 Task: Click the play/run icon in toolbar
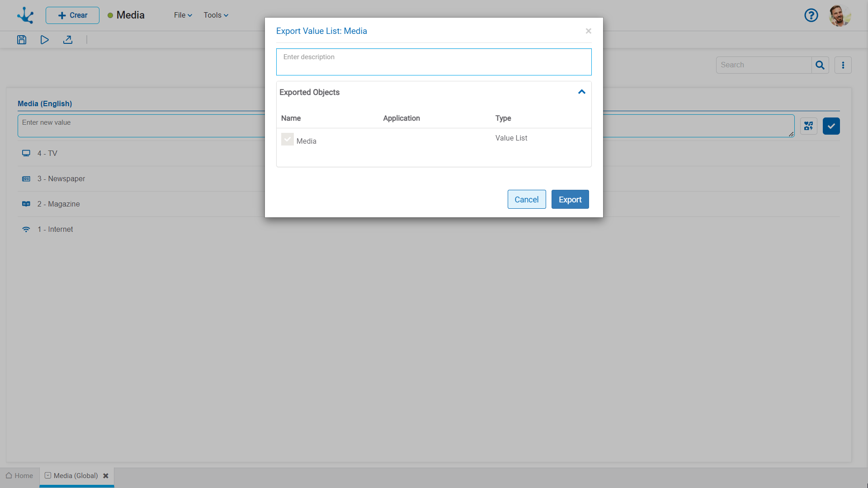pos(45,40)
